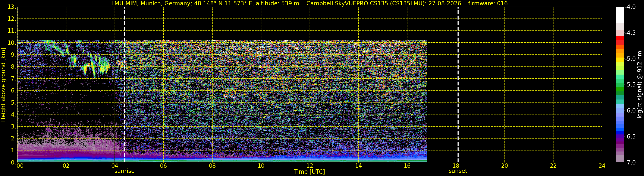Viewport: 644px width, 176px height.
Task: Click the sunrise dashed line marker
Action: pos(125,85)
